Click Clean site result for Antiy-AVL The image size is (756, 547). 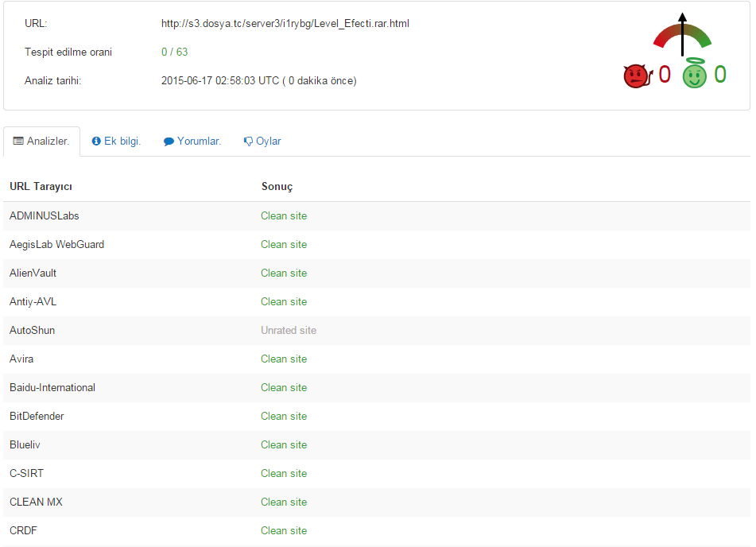pyautogui.click(x=284, y=302)
